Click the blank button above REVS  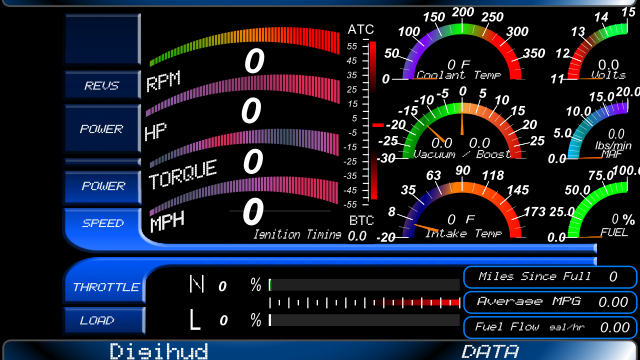pos(102,39)
